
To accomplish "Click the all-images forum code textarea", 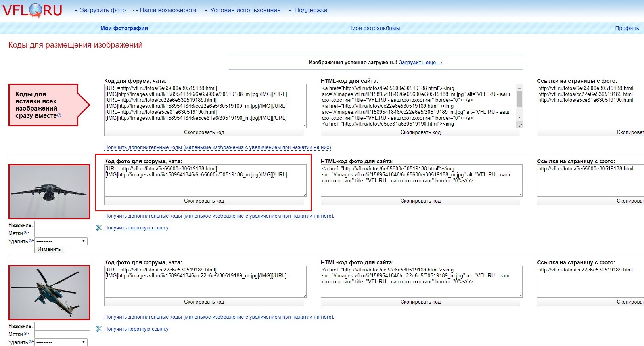I will click(x=205, y=106).
